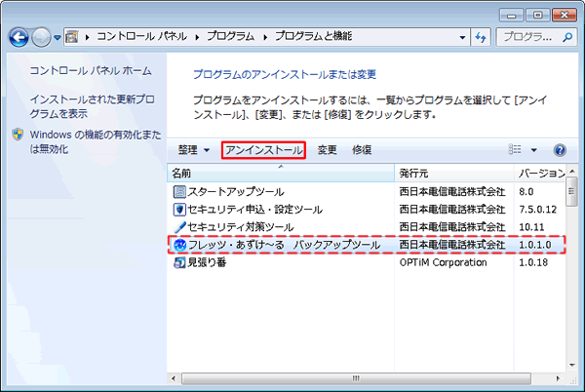Click OPTiM Corporation publisher cell
Image resolution: width=585 pixels, height=392 pixels.
point(444,262)
